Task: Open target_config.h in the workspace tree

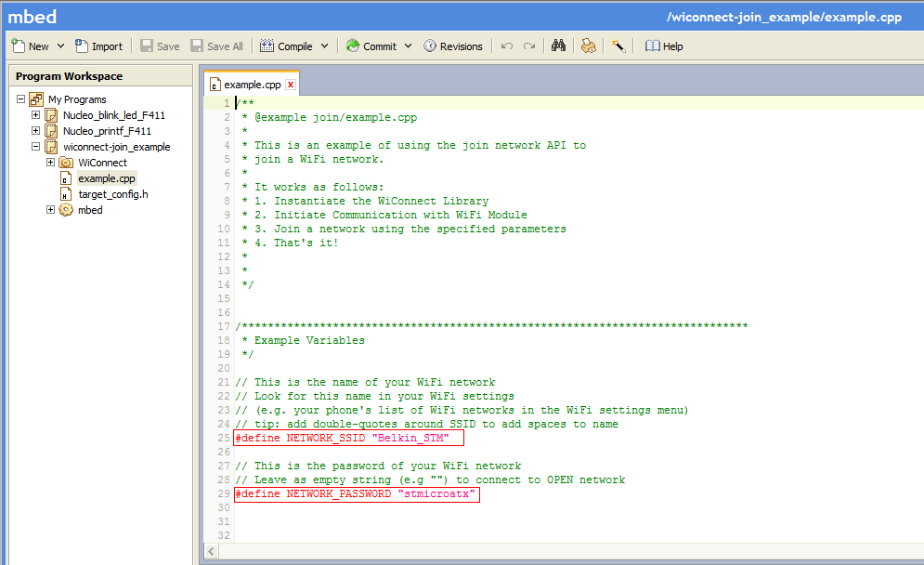Action: [x=112, y=194]
